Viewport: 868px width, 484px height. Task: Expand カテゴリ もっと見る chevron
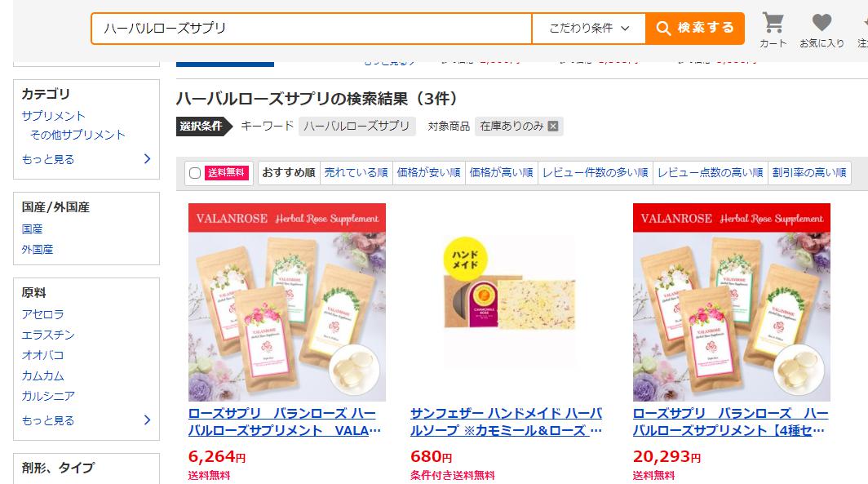coord(147,159)
